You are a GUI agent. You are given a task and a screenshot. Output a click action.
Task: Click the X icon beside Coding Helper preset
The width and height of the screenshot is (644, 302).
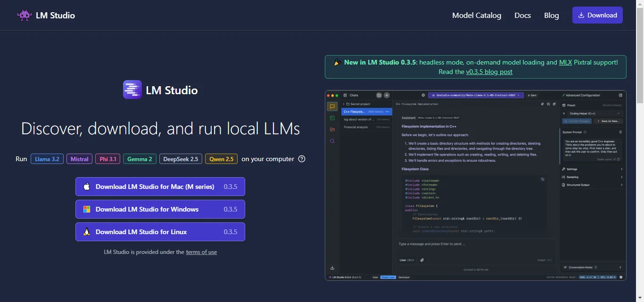tap(564, 114)
